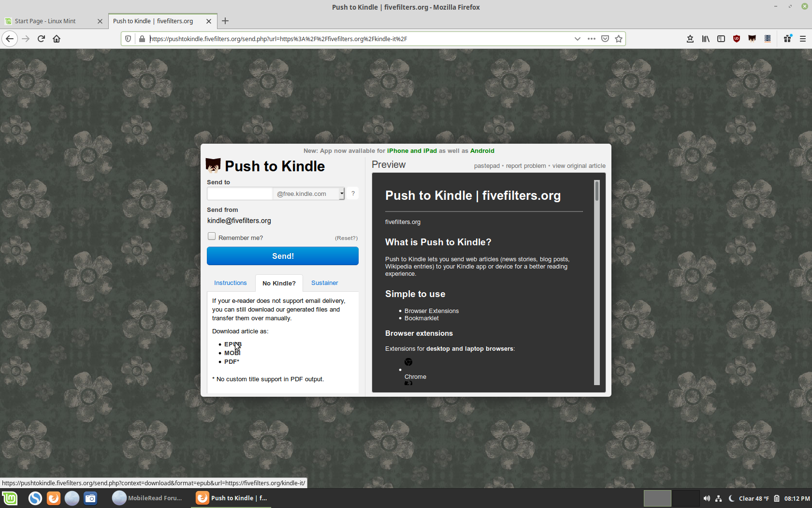The width and height of the screenshot is (812, 508).
Task: Click the report problem link
Action: [526, 166]
